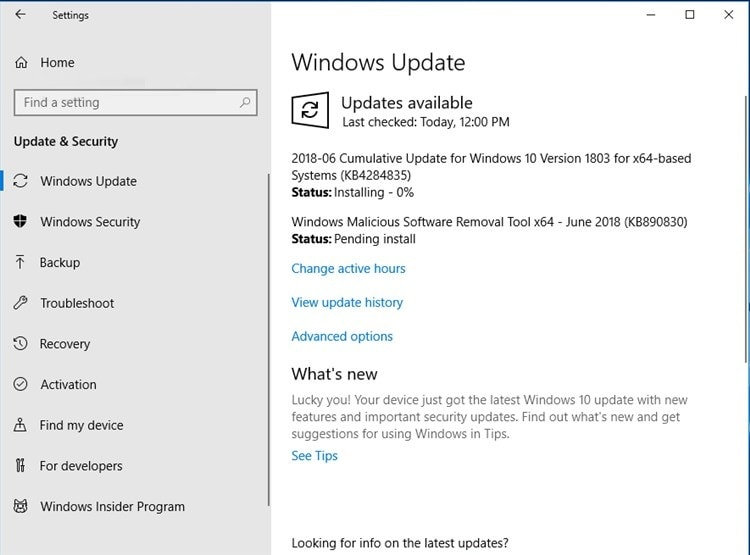Click the Windows Insider Program cat icon
The image size is (750, 555).
20,506
